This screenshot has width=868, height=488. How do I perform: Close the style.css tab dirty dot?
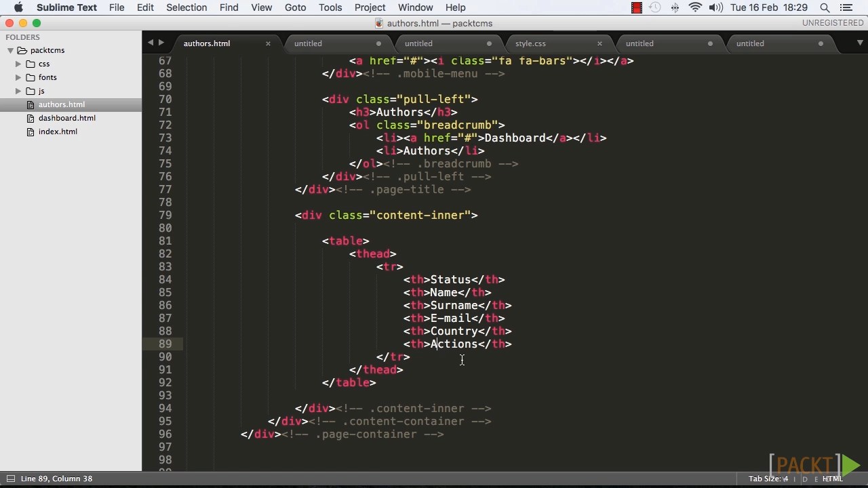coord(599,43)
